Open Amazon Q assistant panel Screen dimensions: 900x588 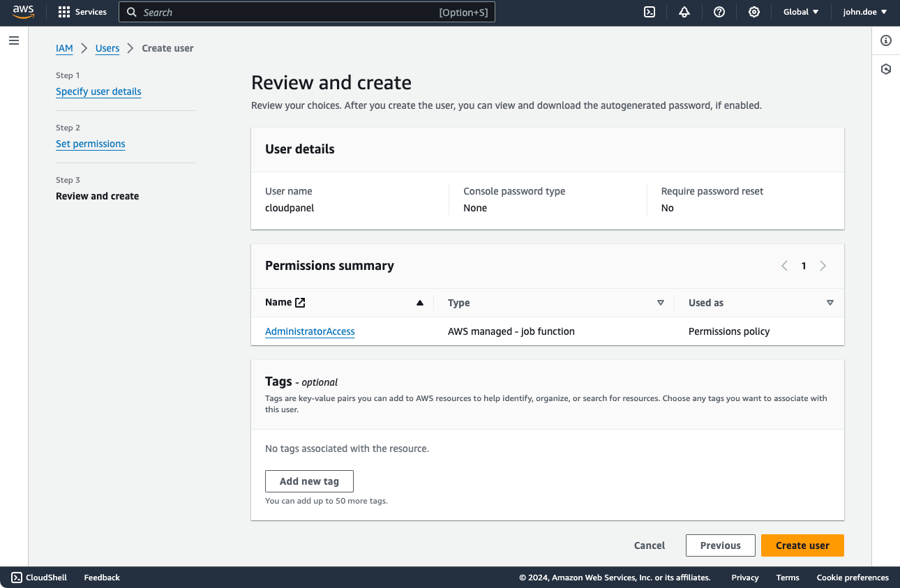pos(885,69)
